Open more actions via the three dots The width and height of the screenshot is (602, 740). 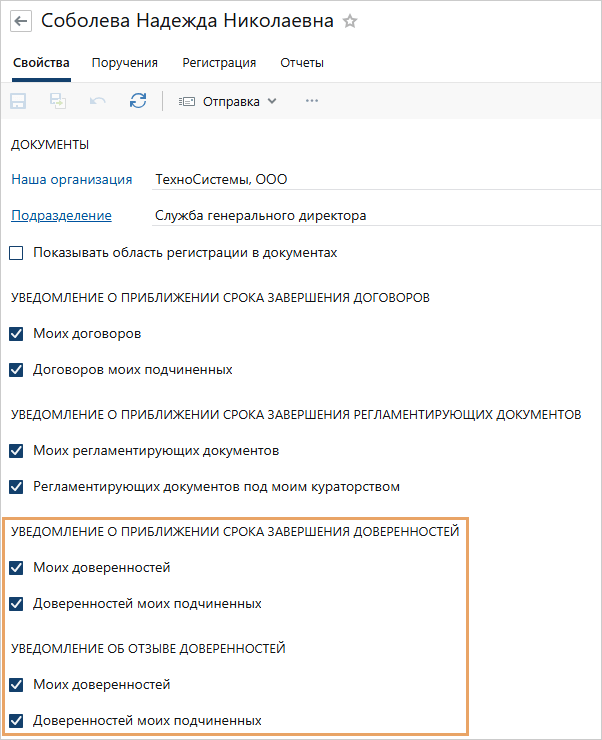pyautogui.click(x=312, y=101)
